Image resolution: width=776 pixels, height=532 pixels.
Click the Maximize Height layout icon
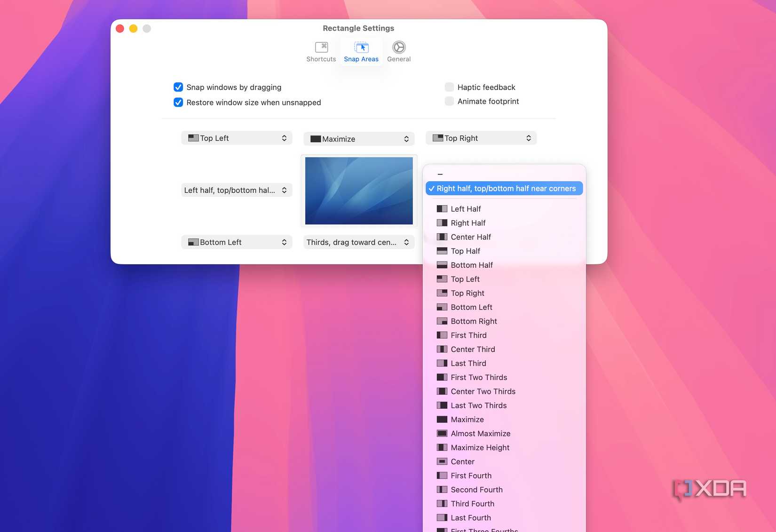point(442,447)
